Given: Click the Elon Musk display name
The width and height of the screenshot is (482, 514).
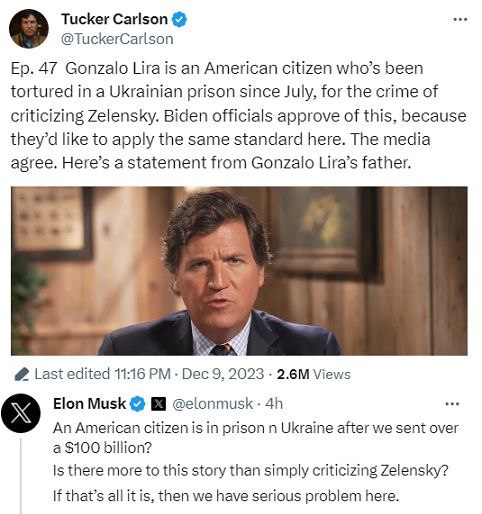Looking at the screenshot, I should [89, 404].
